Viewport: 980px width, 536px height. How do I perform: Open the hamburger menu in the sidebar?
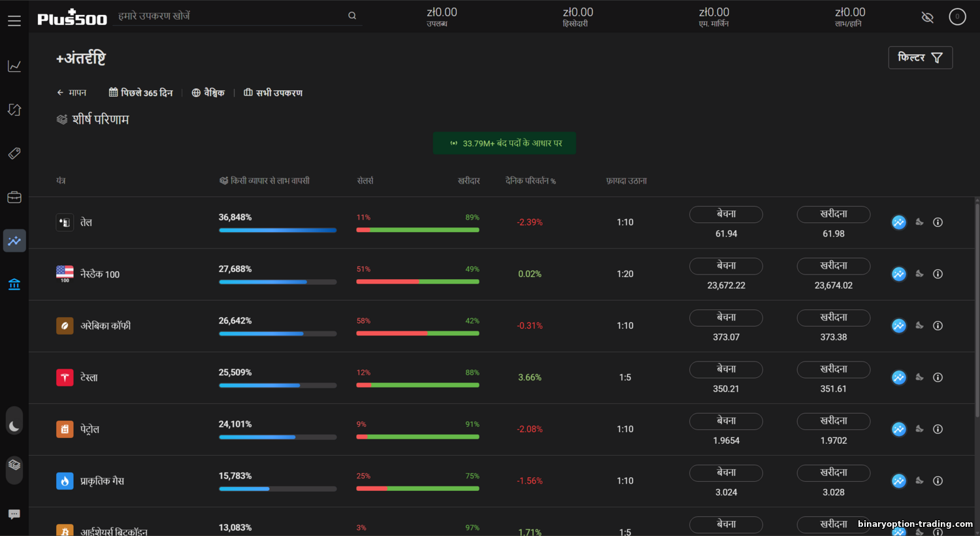(14, 21)
